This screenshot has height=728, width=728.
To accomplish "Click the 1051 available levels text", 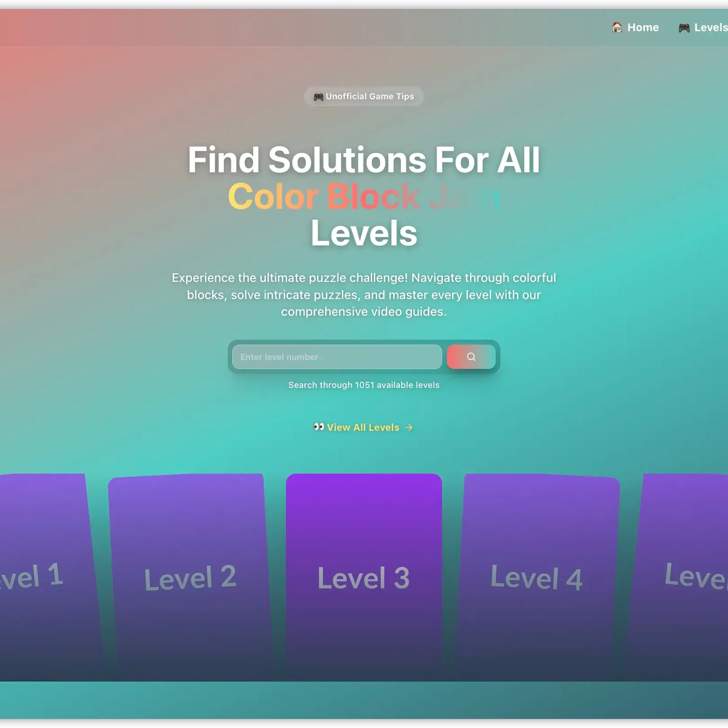I will coord(364,385).
